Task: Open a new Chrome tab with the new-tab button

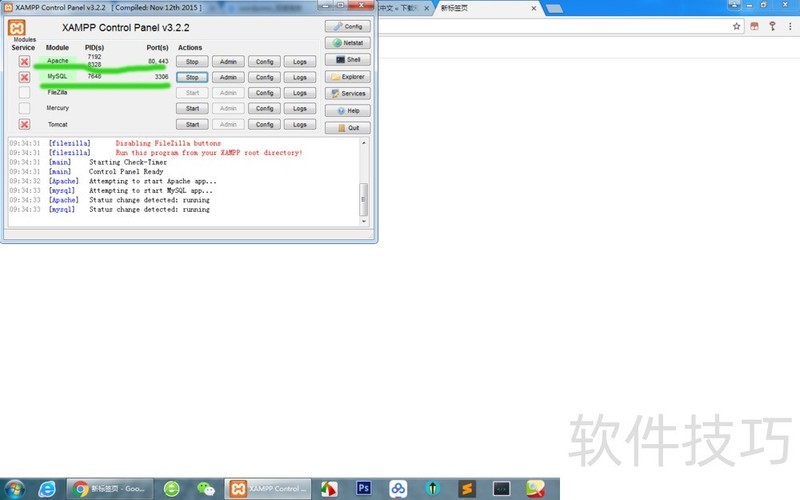Action: click(554, 9)
